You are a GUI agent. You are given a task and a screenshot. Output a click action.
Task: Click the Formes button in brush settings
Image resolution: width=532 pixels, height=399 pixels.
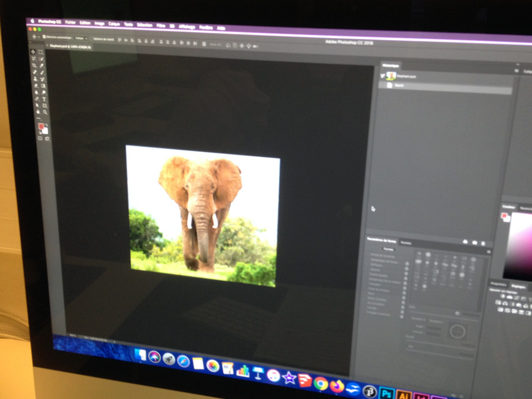tap(388, 250)
